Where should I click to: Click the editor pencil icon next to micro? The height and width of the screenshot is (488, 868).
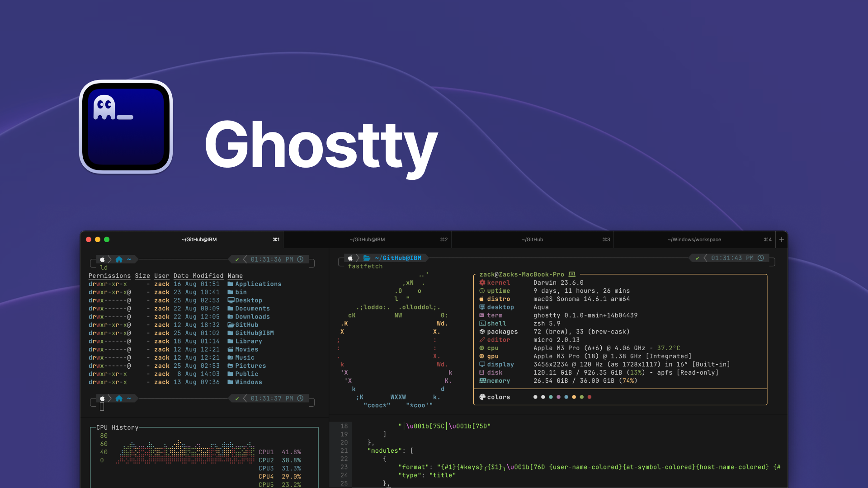click(x=482, y=339)
